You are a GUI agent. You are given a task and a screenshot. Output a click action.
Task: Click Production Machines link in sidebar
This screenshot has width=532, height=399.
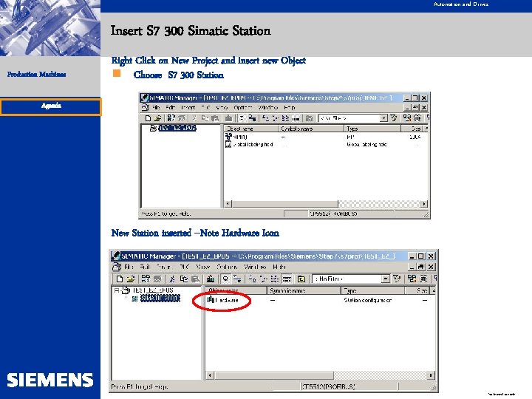tap(37, 75)
